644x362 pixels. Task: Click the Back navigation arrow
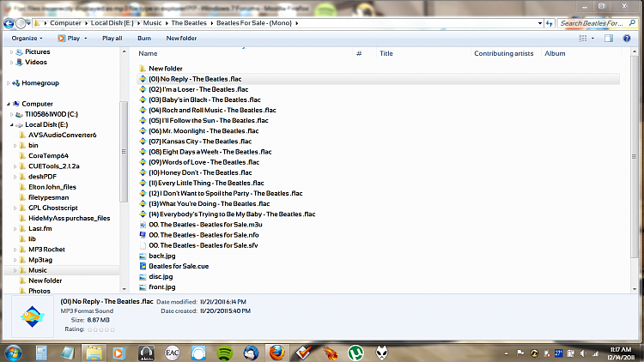point(9,23)
